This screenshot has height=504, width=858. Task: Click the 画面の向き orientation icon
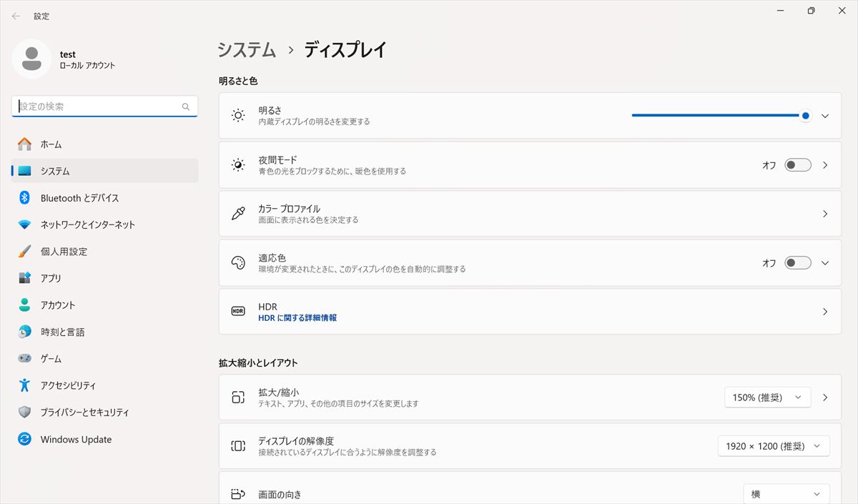pos(238,494)
